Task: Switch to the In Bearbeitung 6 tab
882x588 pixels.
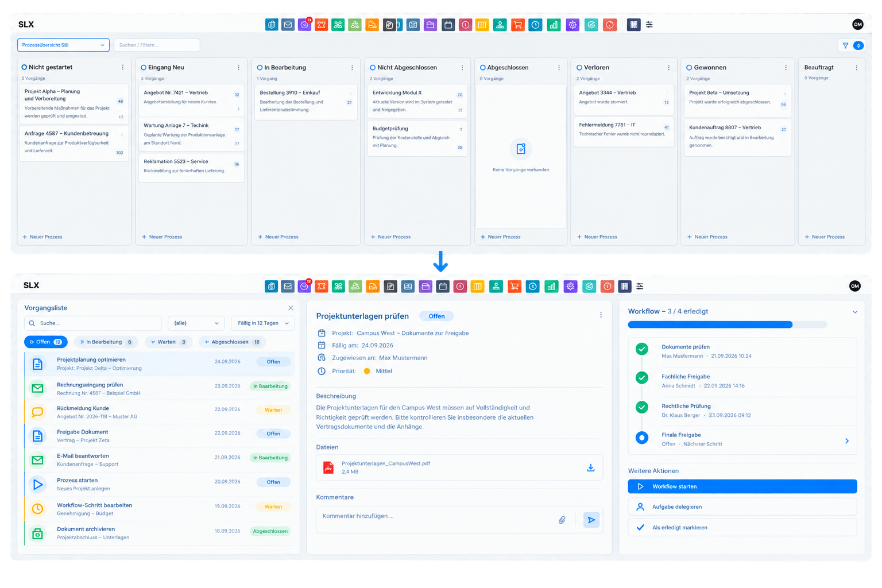Action: [106, 342]
